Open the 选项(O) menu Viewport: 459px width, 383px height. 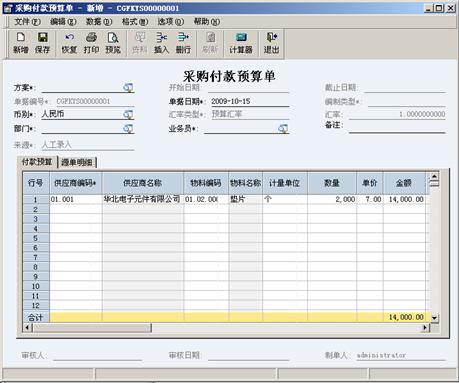[170, 22]
